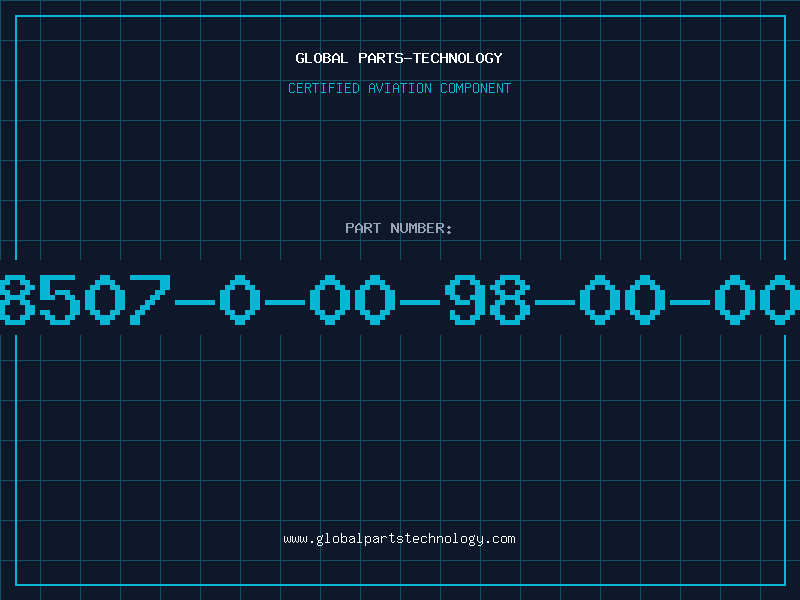Click the PART NUMBER: label

(x=399, y=228)
